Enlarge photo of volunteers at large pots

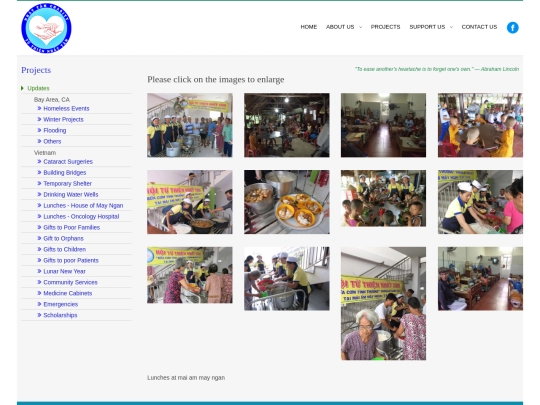287,278
